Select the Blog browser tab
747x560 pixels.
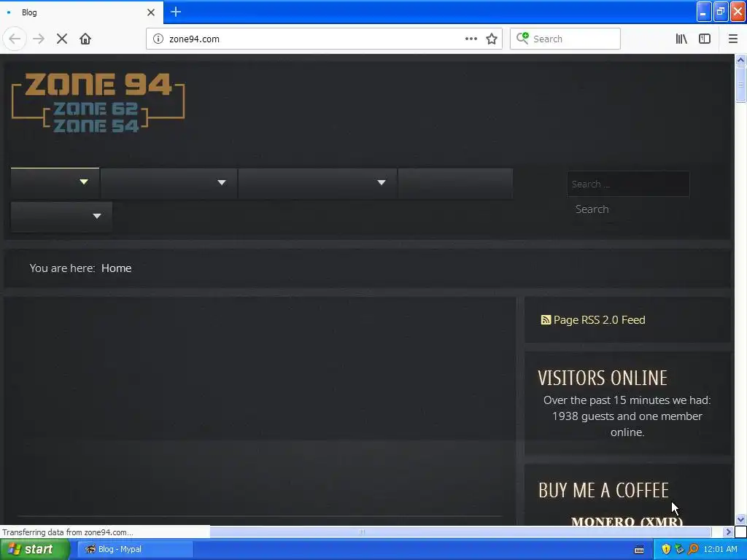[82, 12]
